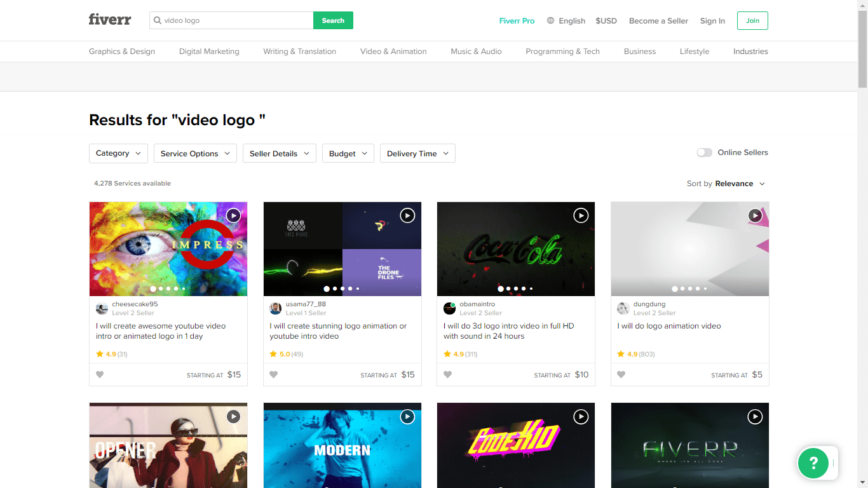Play video on obamaintro Coca-Cola thumbnail
This screenshot has width=868, height=488.
coord(581,215)
